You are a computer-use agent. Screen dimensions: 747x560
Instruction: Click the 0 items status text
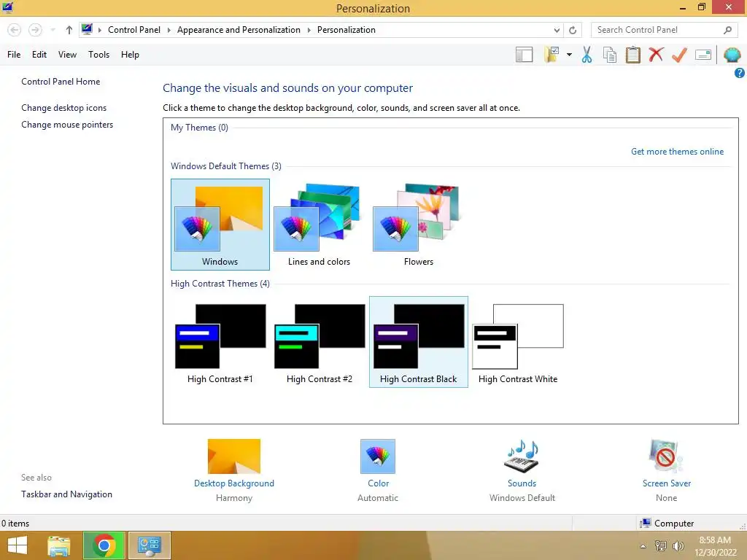15,524
